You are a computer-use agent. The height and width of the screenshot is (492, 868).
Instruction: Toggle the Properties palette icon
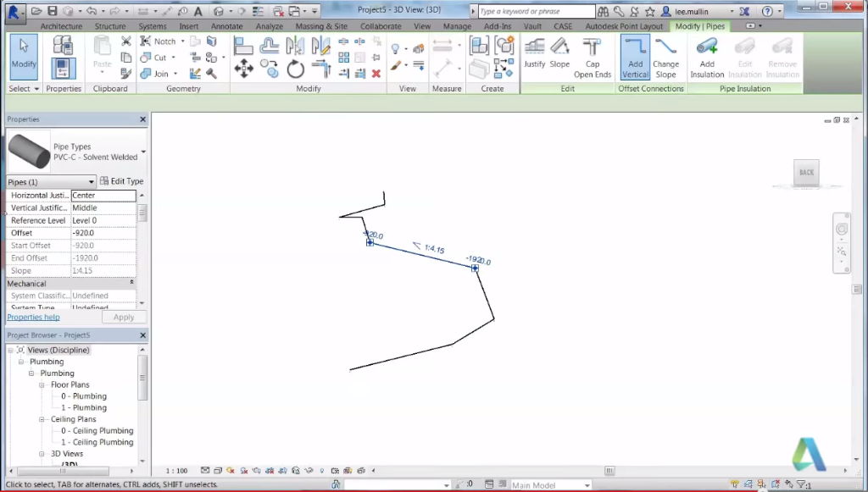click(63, 69)
